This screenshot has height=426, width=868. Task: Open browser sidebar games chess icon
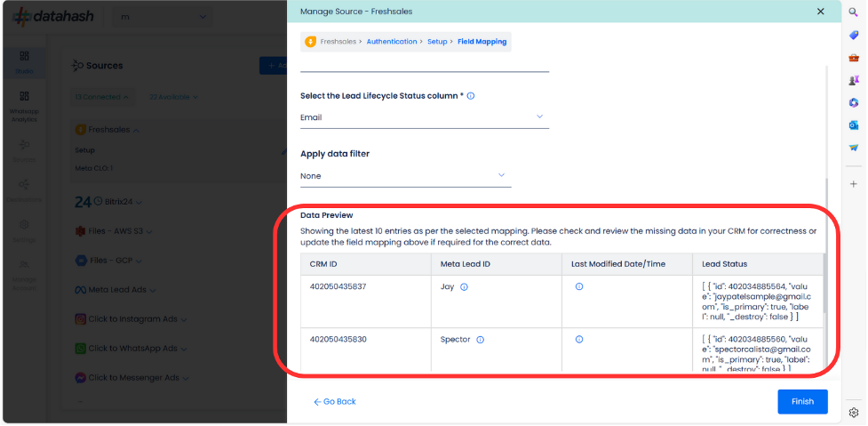(x=853, y=80)
